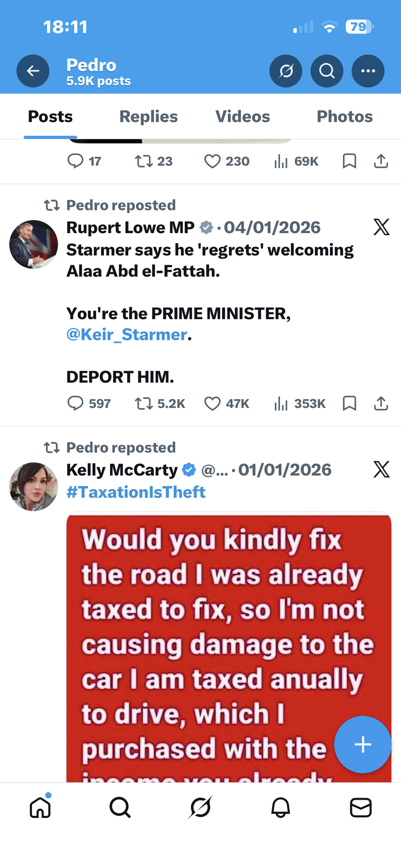Go to Notifications in bottom bar
This screenshot has height=868, width=401.
pyautogui.click(x=281, y=808)
